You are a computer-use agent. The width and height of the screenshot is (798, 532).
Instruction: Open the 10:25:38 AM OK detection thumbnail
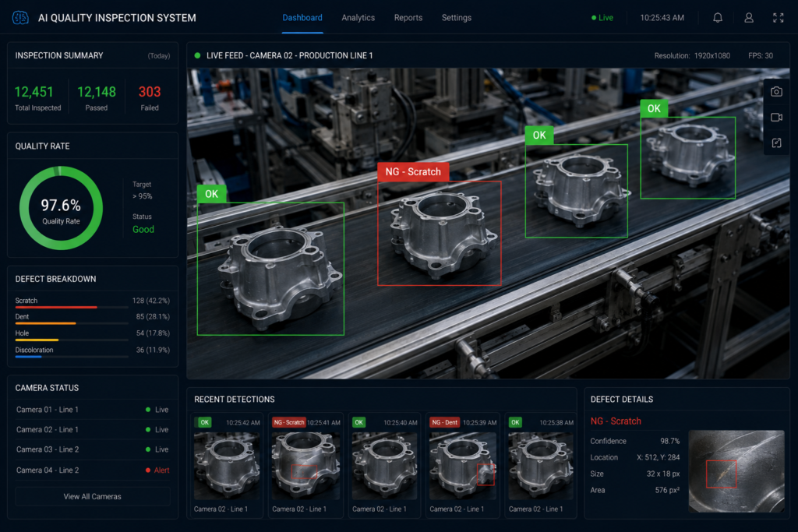[541, 465]
